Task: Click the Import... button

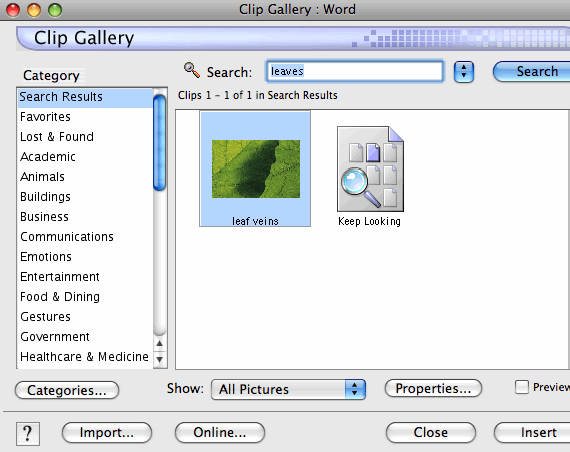Action: (x=107, y=433)
